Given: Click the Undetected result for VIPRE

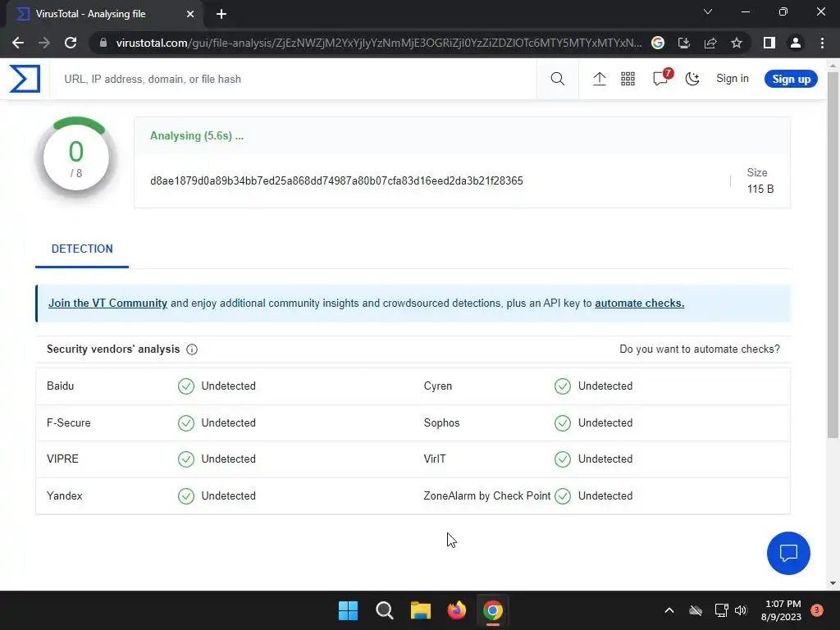Looking at the screenshot, I should [228, 459].
